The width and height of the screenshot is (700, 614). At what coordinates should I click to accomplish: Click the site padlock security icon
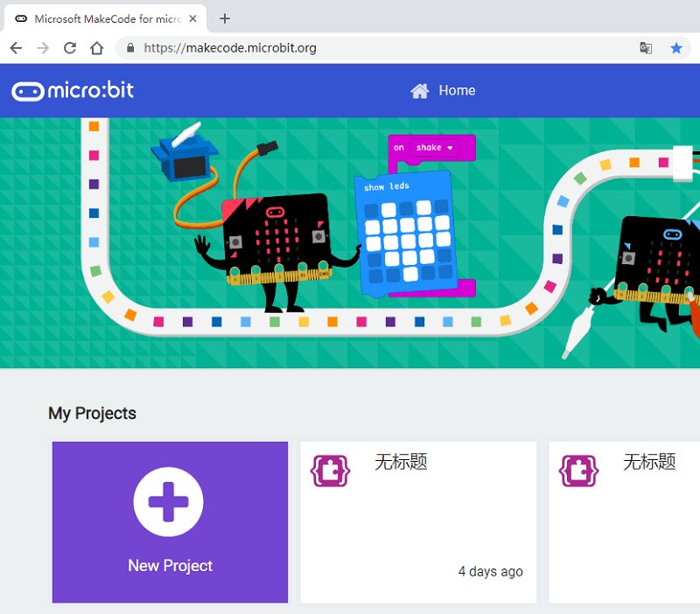(130, 48)
